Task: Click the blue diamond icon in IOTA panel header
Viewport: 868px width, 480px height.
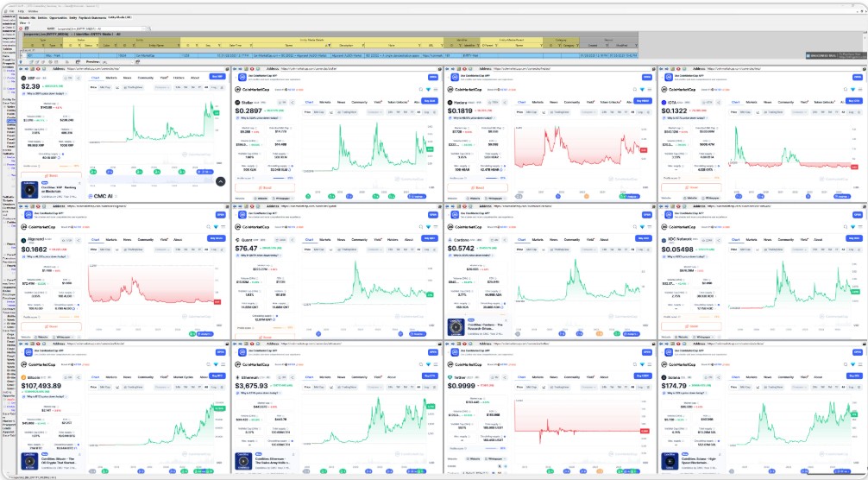Action: click(x=854, y=89)
